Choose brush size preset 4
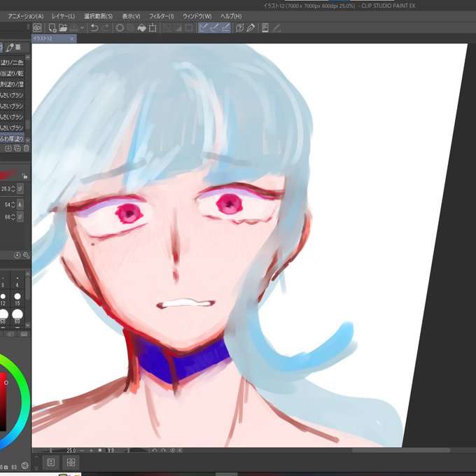Image resolution: width=476 pixels, height=476 pixels. (x=17, y=281)
